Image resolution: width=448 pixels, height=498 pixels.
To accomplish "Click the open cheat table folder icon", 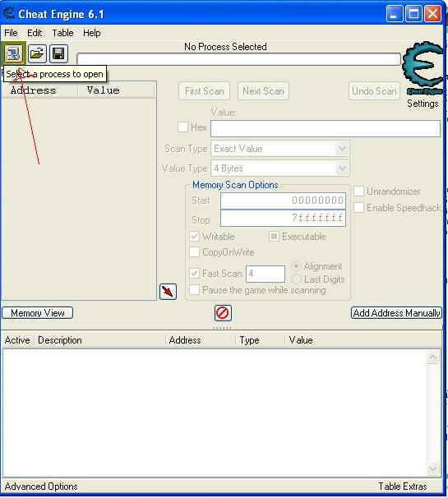I will click(37, 53).
